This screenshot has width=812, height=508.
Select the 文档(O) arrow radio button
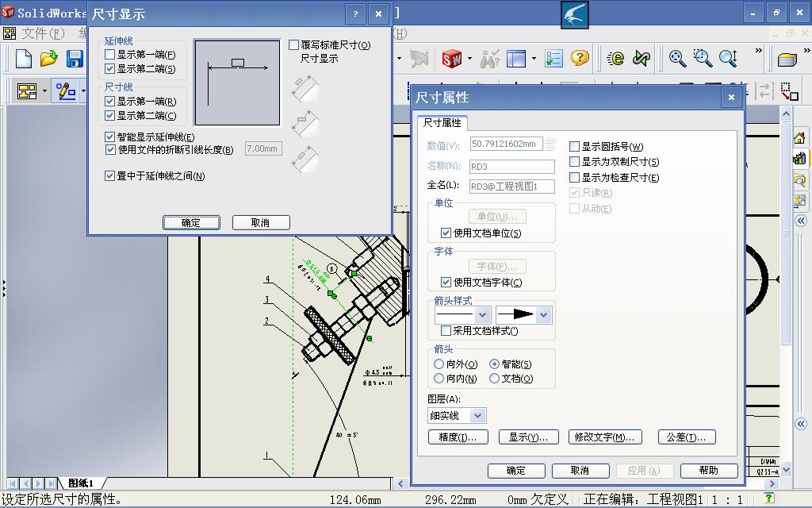coord(495,379)
